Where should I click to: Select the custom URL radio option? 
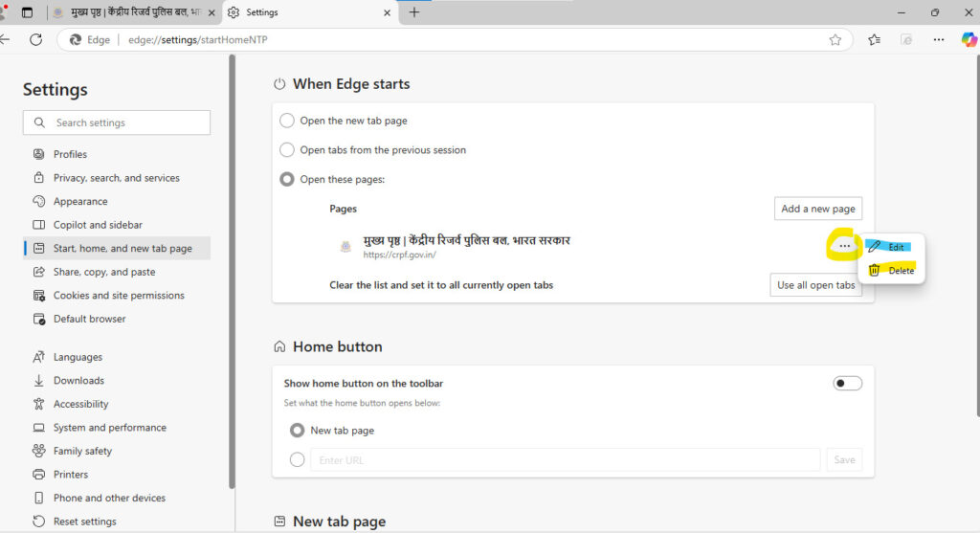coord(297,460)
